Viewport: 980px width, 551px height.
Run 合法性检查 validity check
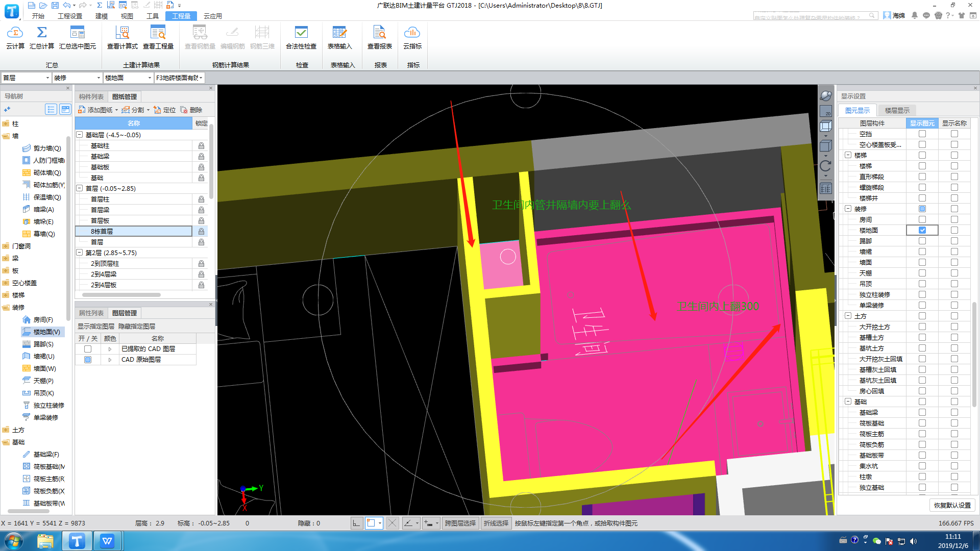pyautogui.click(x=301, y=38)
